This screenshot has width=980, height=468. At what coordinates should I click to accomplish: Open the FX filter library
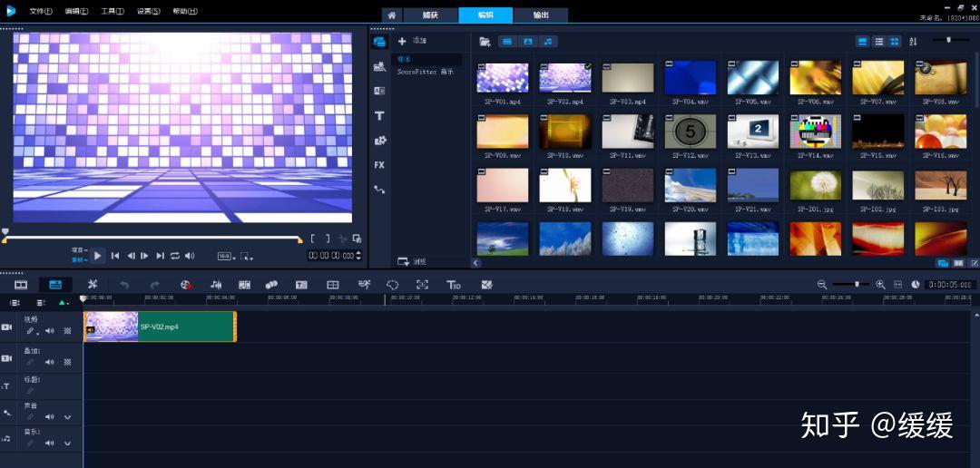[x=379, y=165]
